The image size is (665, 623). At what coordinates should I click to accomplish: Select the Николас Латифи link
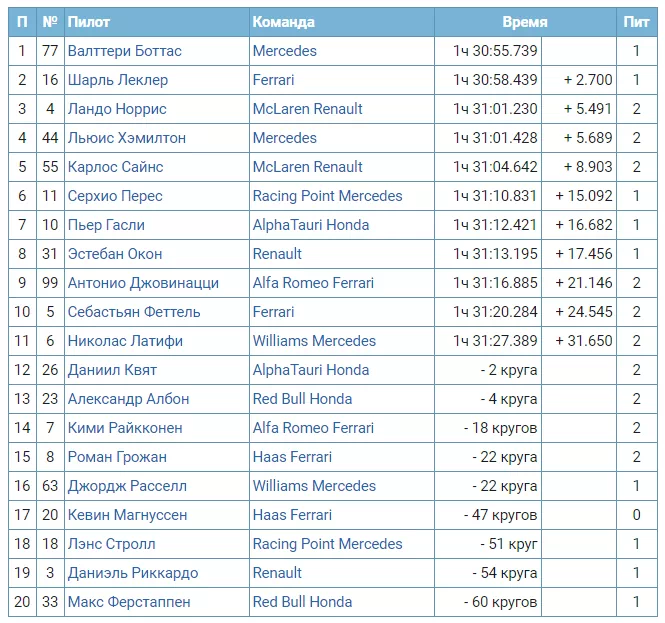click(x=125, y=341)
